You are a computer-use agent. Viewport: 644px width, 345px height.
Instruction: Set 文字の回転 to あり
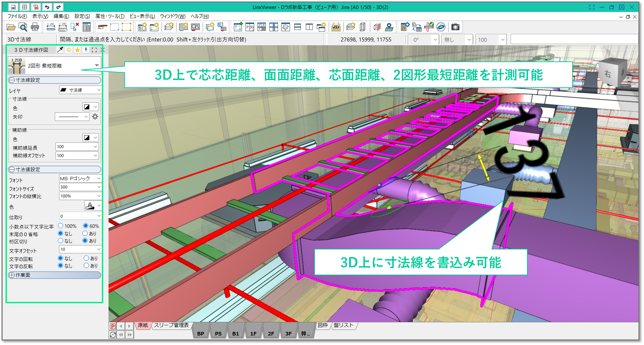[86, 258]
